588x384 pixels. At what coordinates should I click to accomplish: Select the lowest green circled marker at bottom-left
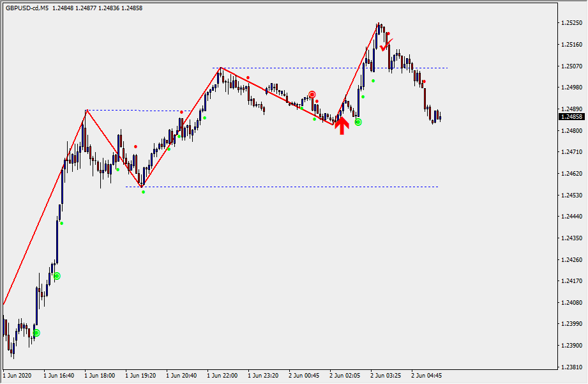(36, 333)
